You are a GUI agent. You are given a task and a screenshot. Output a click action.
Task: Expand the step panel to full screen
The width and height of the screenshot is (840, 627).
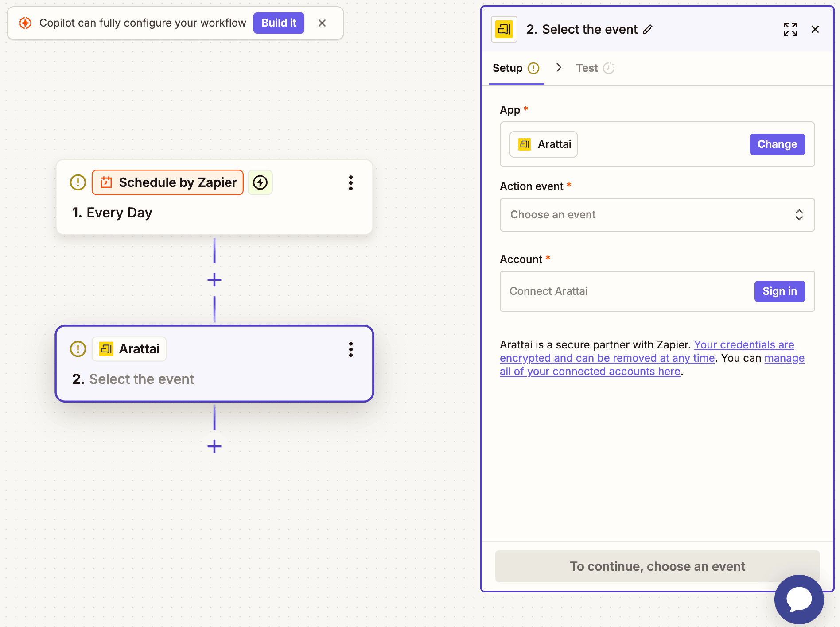[x=790, y=30]
